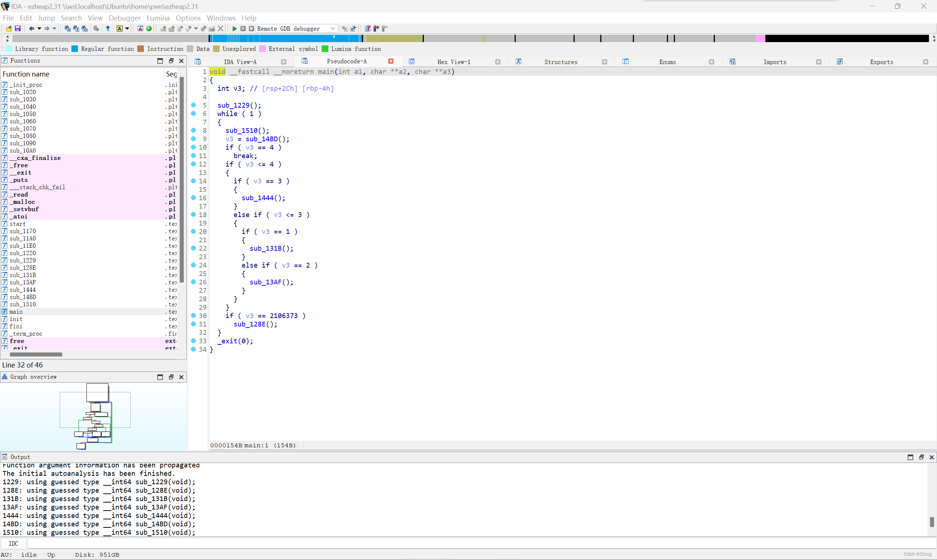Click the terminate process stop icon
The image size is (937, 560).
pos(251,29)
